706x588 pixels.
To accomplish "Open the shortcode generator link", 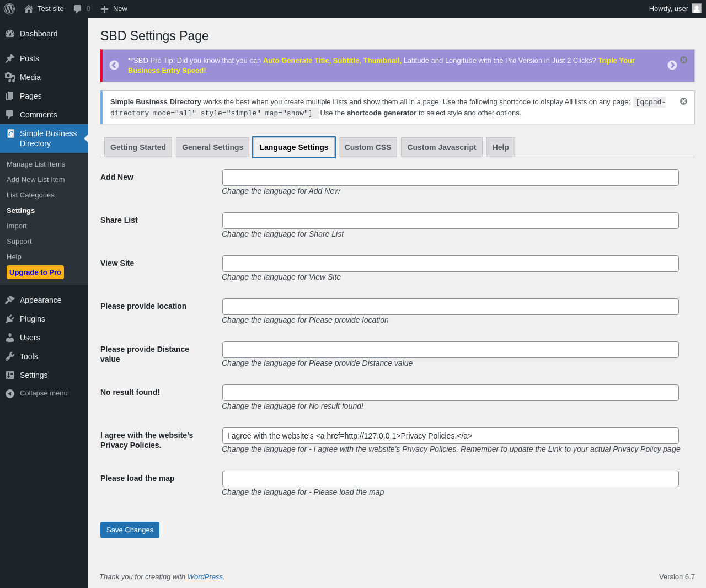I will [382, 113].
